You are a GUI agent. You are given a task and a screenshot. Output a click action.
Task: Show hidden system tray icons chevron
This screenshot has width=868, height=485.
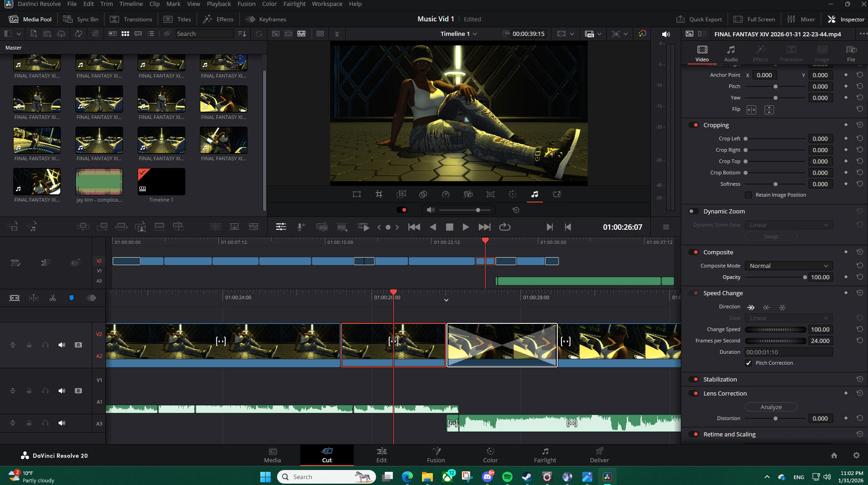tap(767, 477)
